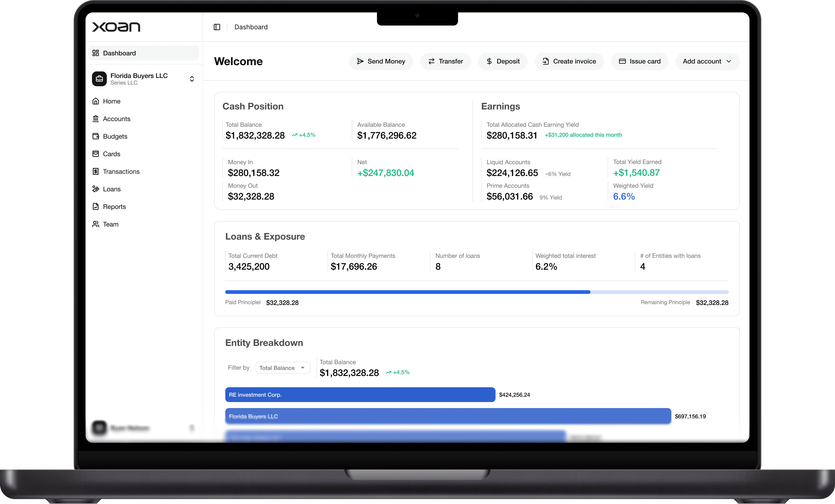Image resolution: width=835 pixels, height=504 pixels.
Task: Click the Create invoice button
Action: click(x=569, y=61)
